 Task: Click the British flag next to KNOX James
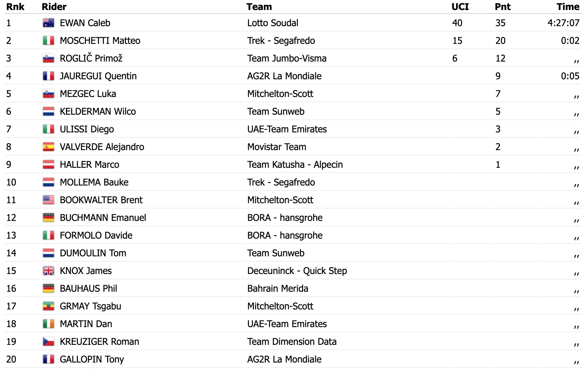coord(49,271)
